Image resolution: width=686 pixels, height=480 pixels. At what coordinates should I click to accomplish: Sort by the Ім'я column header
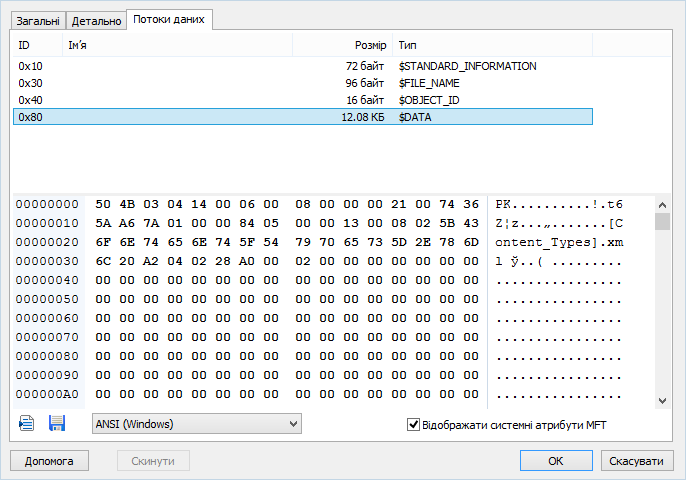177,45
